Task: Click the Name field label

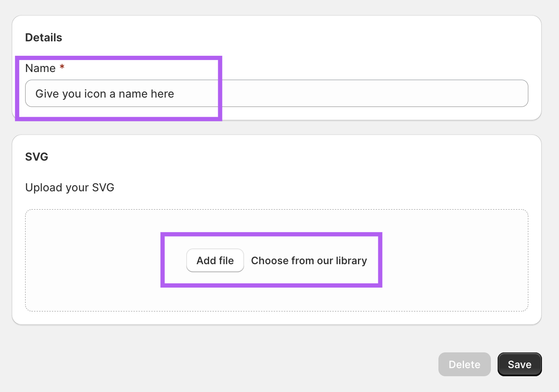Action: [40, 68]
